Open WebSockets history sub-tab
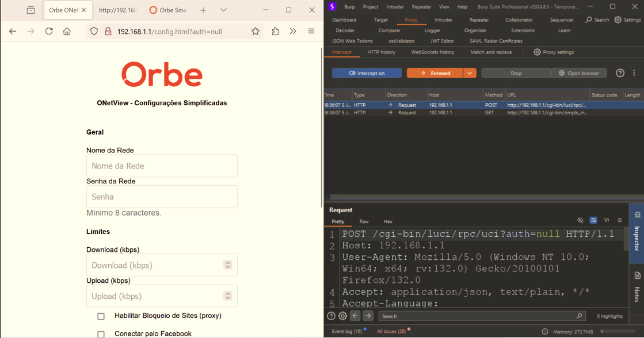 tap(432, 52)
